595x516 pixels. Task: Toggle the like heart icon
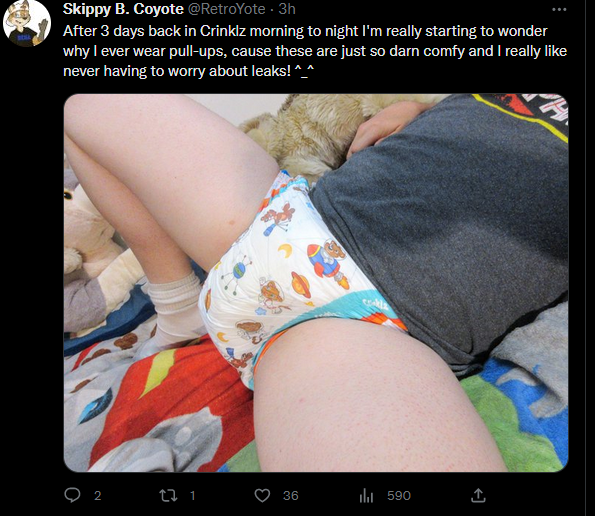[x=262, y=495]
